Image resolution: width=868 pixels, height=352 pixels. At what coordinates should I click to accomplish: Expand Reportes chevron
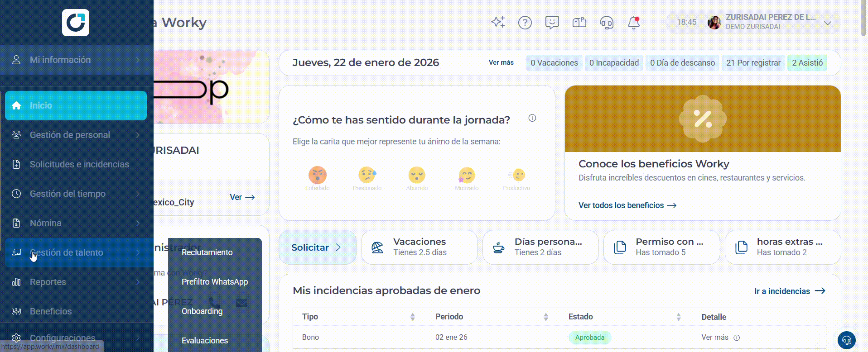pos(138,282)
